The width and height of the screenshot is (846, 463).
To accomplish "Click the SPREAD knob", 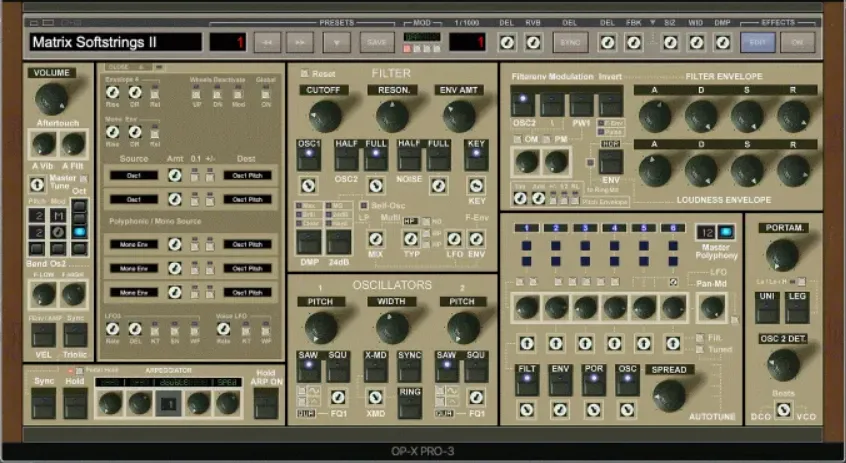I will coord(670,396).
